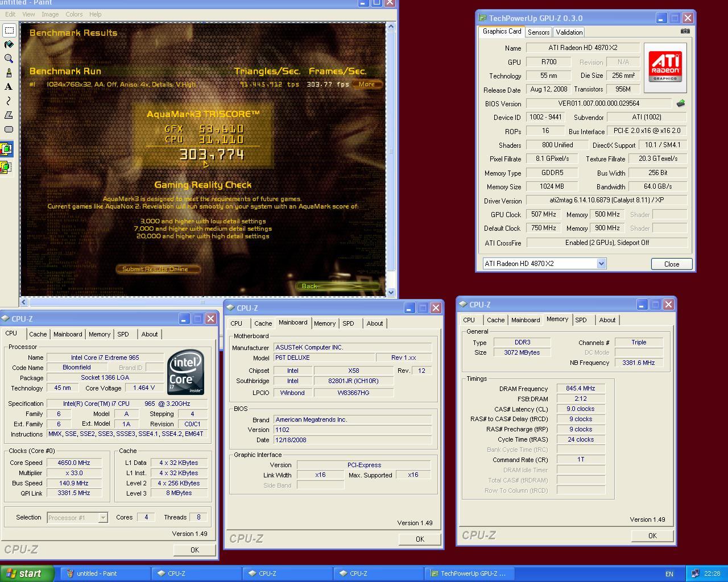Image resolution: width=728 pixels, height=582 pixels.
Task: Click the taskbar clock showing 22:28
Action: point(712,574)
